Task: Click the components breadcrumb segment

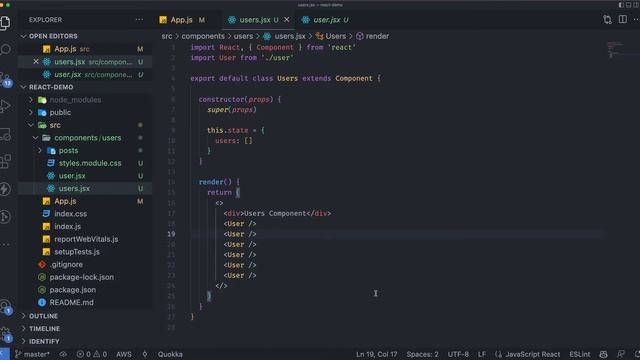Action: click(x=203, y=36)
